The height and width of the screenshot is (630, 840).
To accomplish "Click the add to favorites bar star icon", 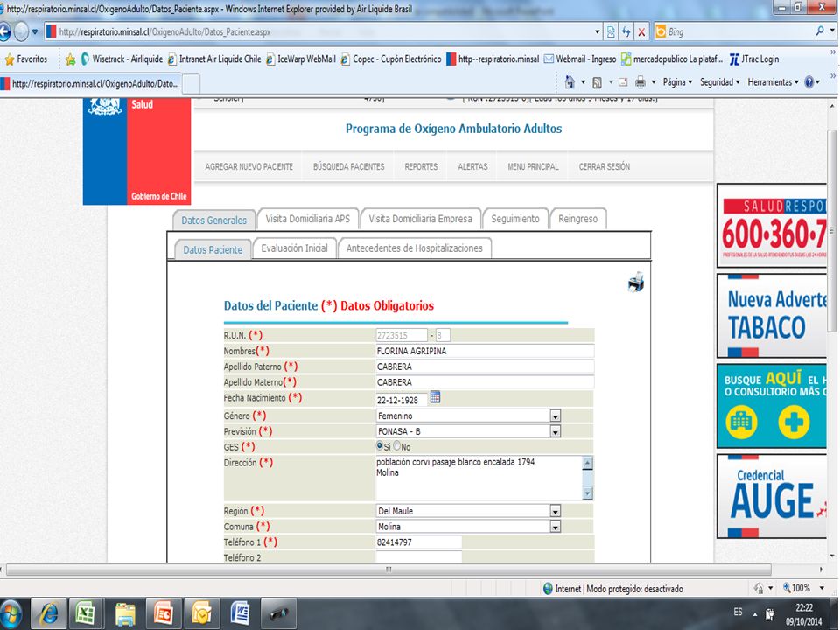I will [x=70, y=59].
